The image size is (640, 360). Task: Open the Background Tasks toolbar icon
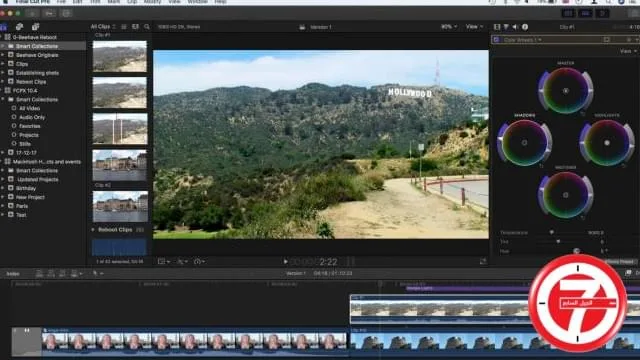coord(66,13)
